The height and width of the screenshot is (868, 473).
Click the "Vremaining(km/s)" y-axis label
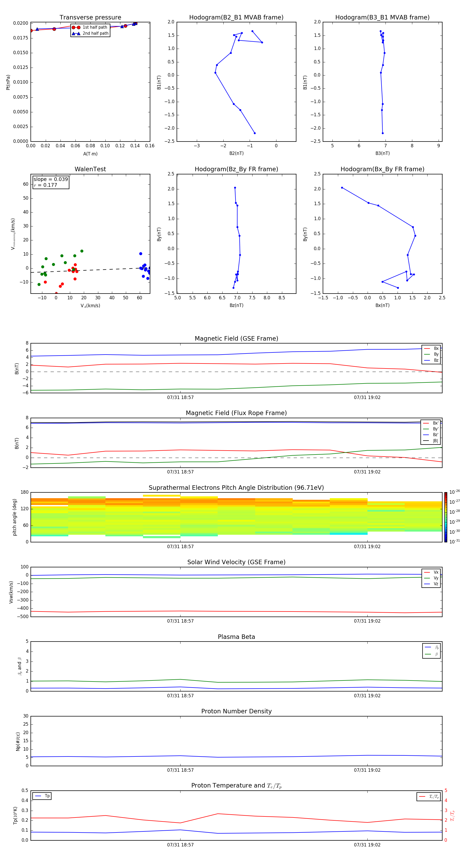tap(13, 234)
